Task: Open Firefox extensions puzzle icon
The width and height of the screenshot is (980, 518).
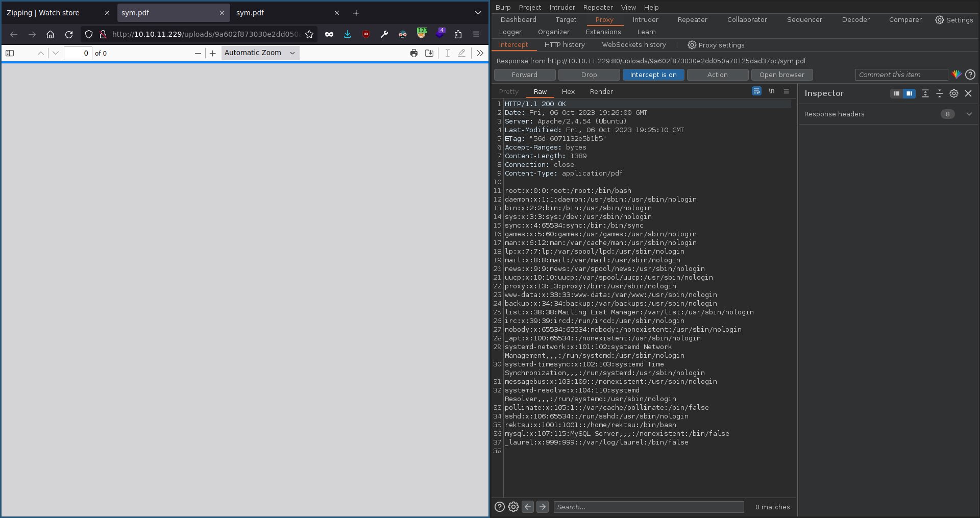Action: tap(458, 34)
